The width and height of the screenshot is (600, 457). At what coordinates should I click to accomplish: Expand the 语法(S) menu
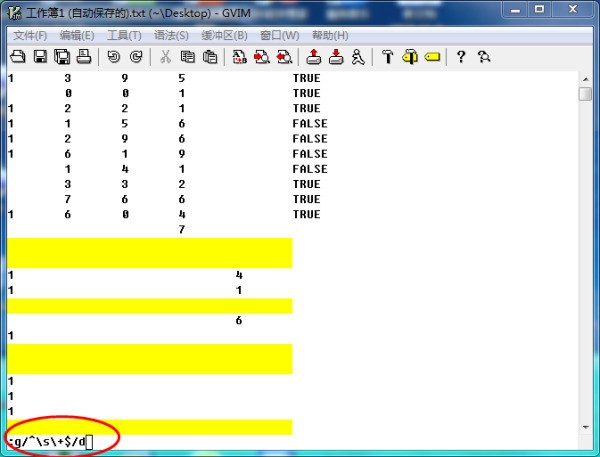tap(171, 35)
